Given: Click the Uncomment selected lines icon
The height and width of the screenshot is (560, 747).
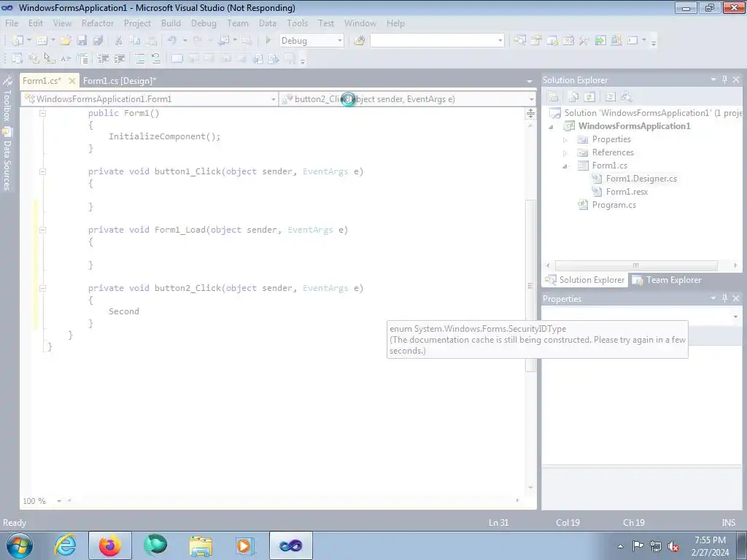Looking at the screenshot, I should pos(156,58).
